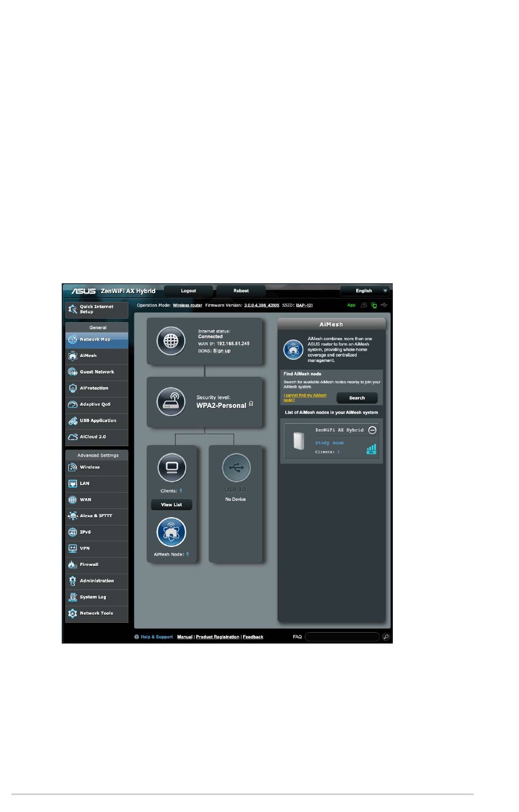Screen dimensions: 519x812
Task: Click the 'WPA2-Personal' security level text
Action: (221, 406)
